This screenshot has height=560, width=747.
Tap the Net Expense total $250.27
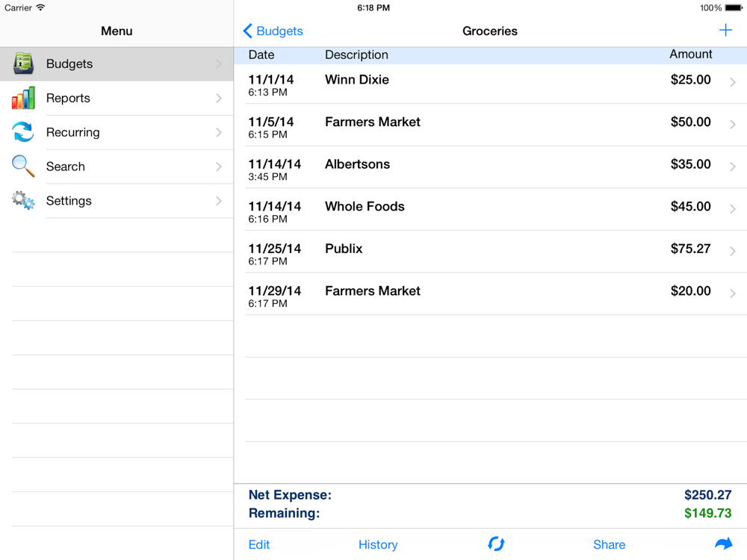pos(707,495)
